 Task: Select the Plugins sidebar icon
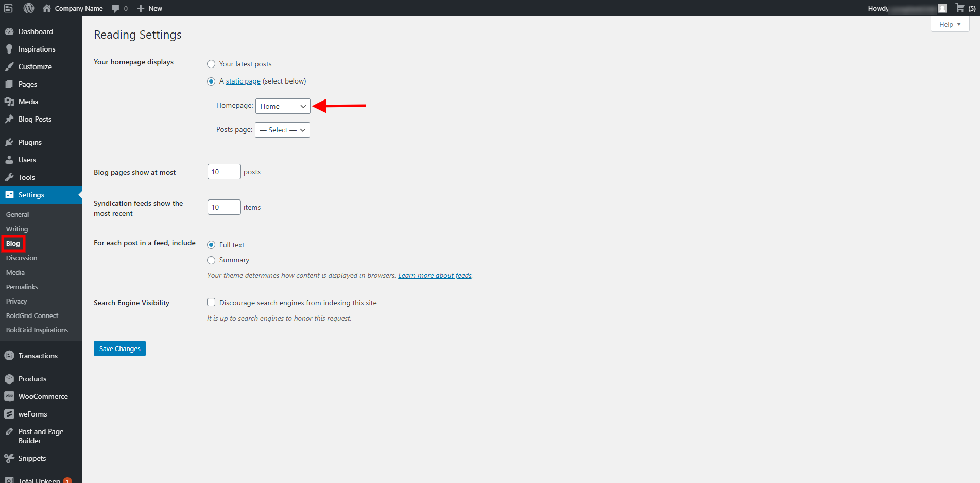(x=10, y=142)
